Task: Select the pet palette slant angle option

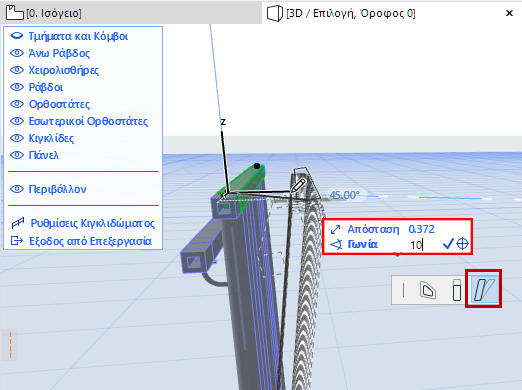Action: [484, 289]
